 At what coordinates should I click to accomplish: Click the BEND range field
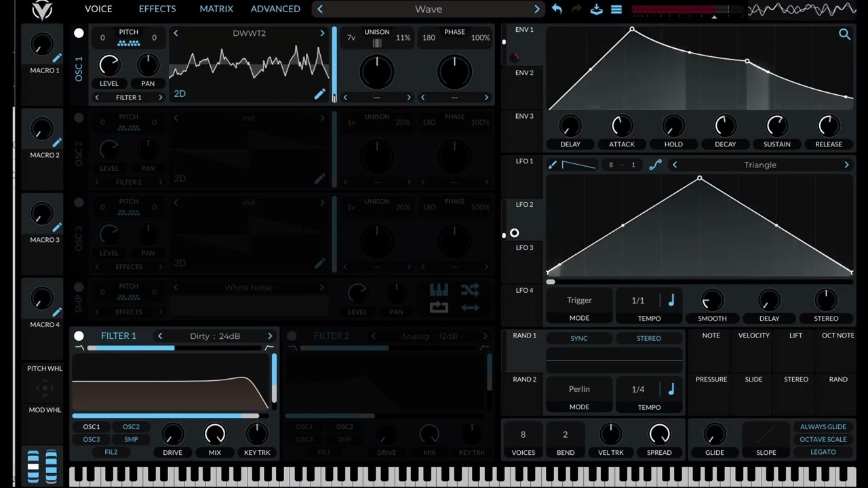click(x=565, y=434)
